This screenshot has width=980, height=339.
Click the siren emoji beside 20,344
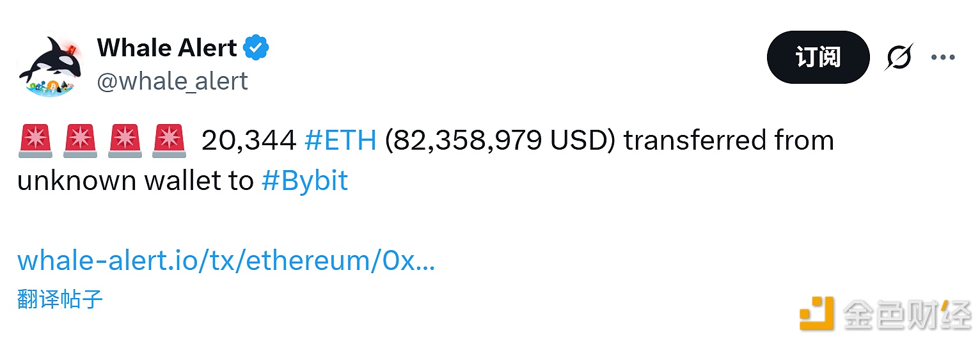click(x=168, y=141)
